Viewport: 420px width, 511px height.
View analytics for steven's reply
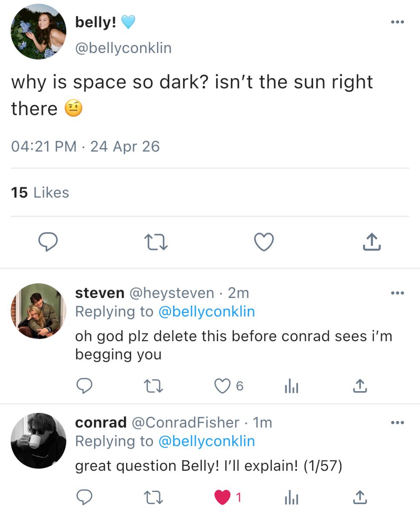click(x=291, y=387)
